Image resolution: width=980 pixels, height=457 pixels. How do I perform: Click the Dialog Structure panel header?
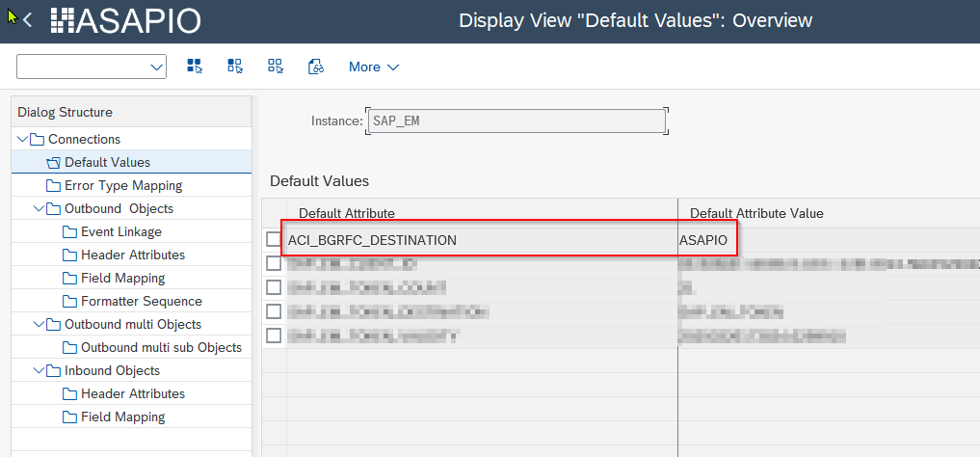(x=131, y=112)
